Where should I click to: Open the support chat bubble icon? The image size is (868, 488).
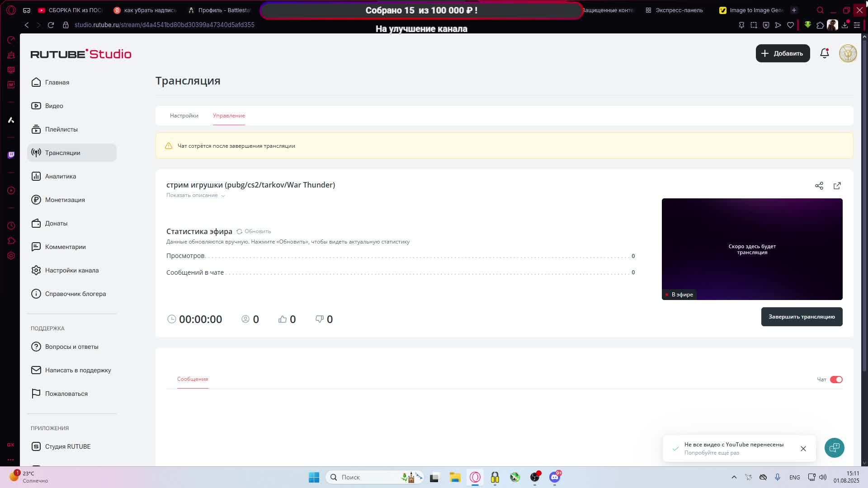(x=834, y=448)
